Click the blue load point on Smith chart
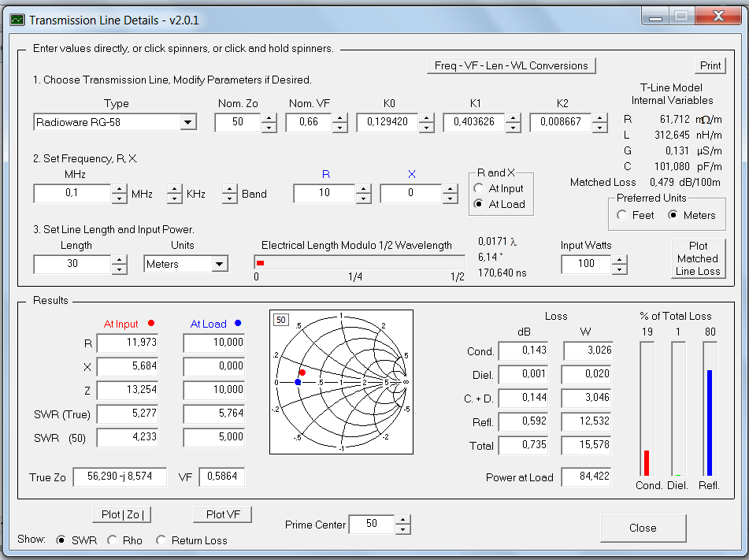Screen dimensions: 749x560 pyautogui.click(x=298, y=382)
